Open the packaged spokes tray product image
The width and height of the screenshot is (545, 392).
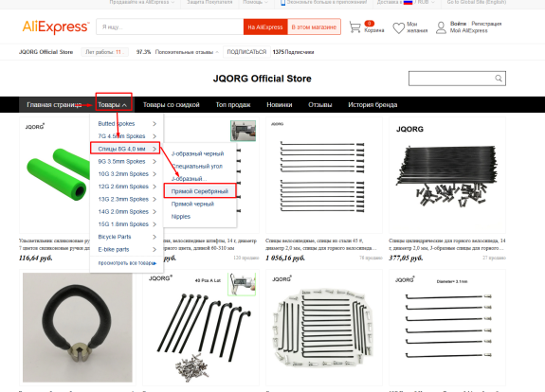point(324,328)
